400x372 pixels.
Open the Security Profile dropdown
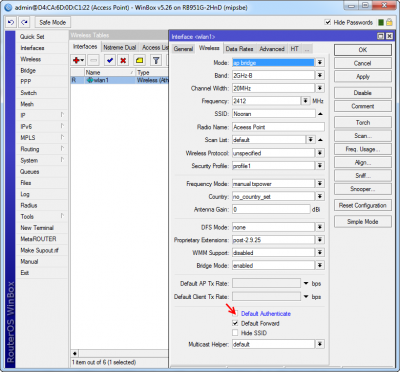[x=320, y=166]
